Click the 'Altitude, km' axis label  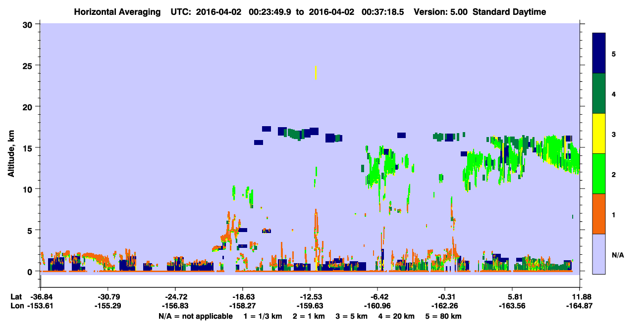point(11,154)
